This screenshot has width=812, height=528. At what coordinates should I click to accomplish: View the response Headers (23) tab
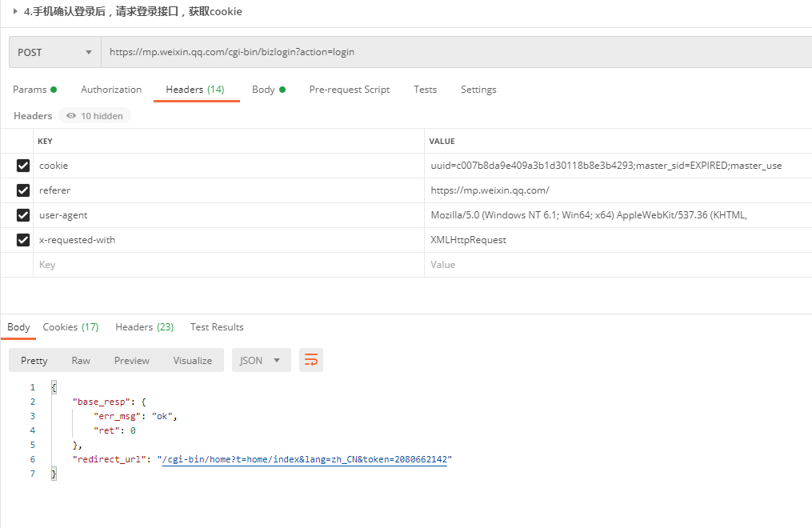click(145, 327)
